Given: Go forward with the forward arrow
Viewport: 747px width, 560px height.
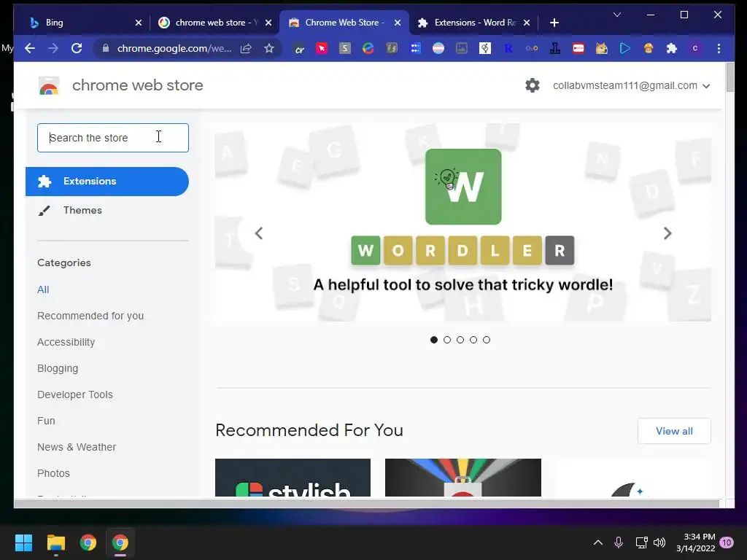Looking at the screenshot, I should pyautogui.click(x=53, y=48).
